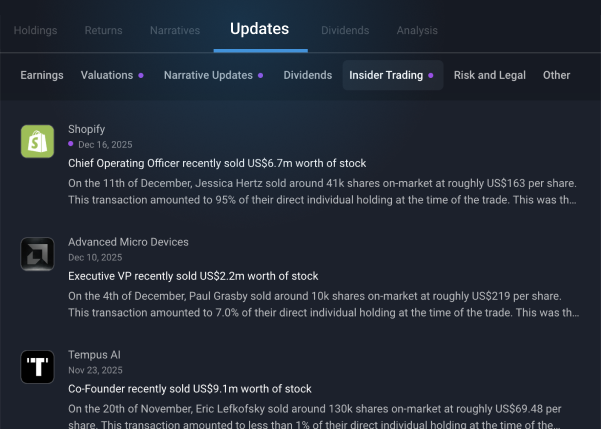
Task: Select the Dividends sub-filter
Action: tap(308, 75)
